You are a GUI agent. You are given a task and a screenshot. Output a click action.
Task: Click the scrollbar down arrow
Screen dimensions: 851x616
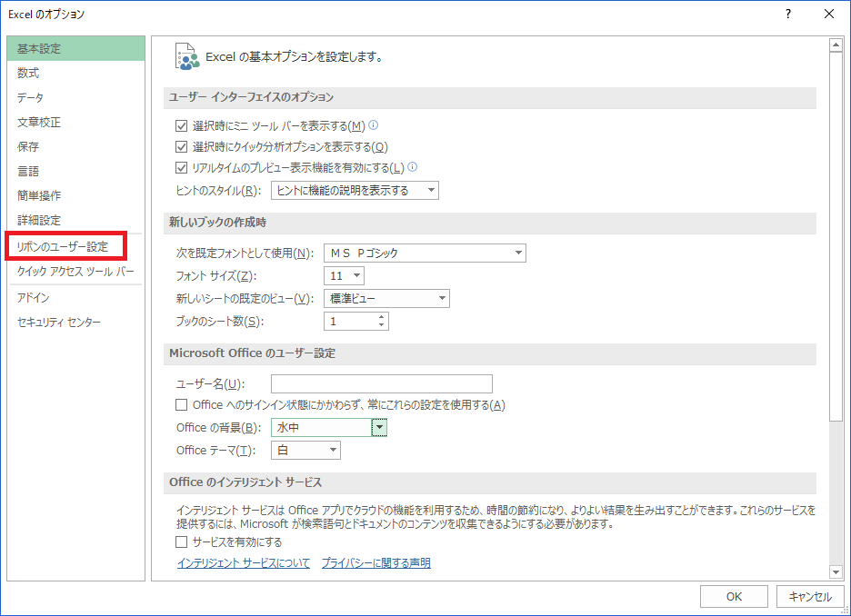coord(836,571)
